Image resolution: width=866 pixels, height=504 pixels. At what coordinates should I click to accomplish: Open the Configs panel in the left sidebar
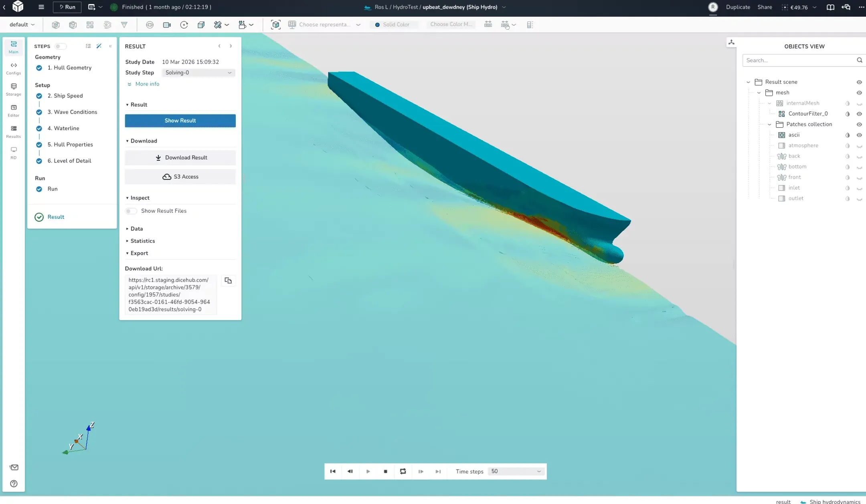13,67
